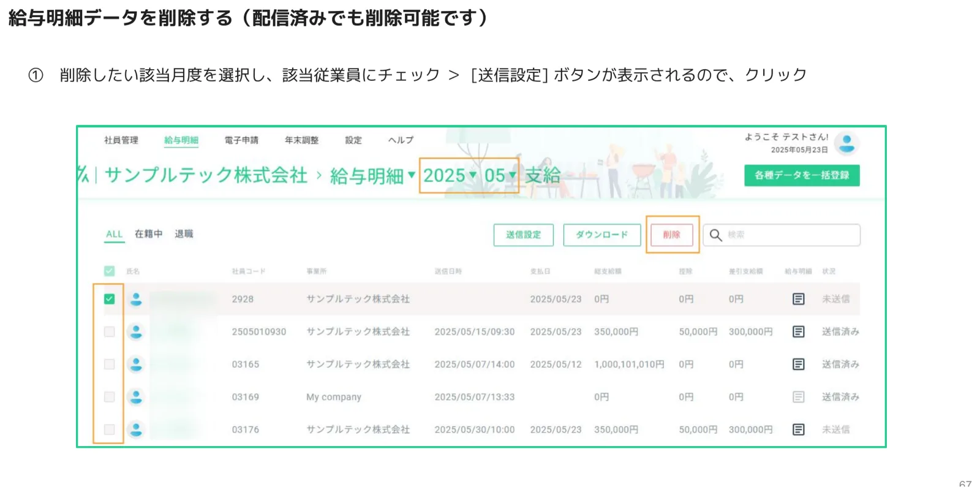Click person avatar icon in row 03176
The image size is (980, 495).
[x=136, y=429]
